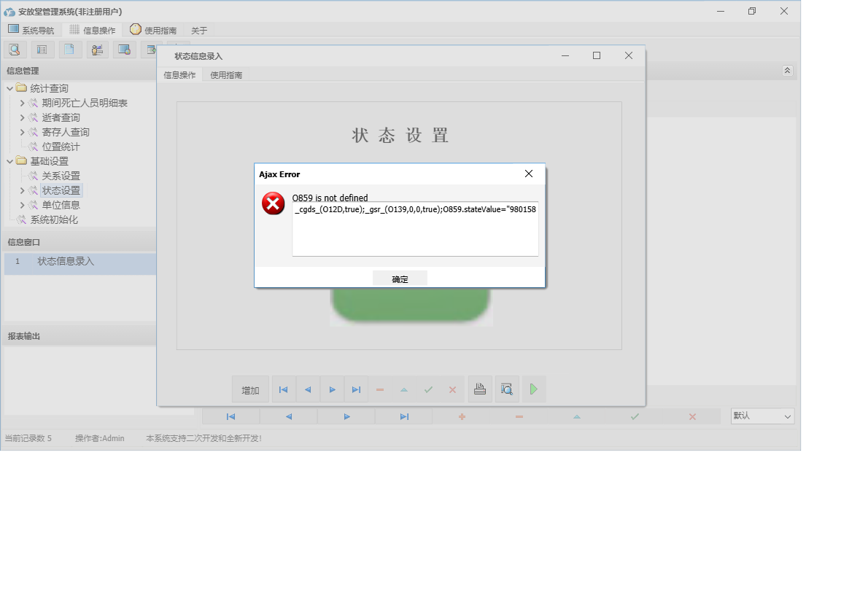Image resolution: width=868 pixels, height=603 pixels.
Task: Go to next record in main bottom navigator
Action: click(x=346, y=416)
